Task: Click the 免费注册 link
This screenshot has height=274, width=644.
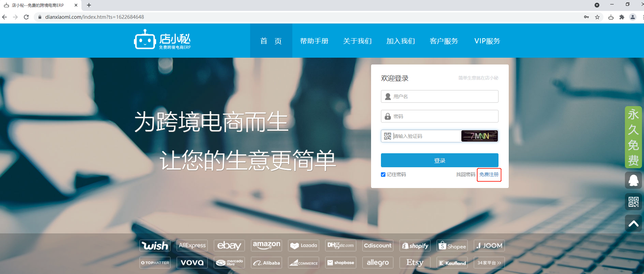Action: 489,174
